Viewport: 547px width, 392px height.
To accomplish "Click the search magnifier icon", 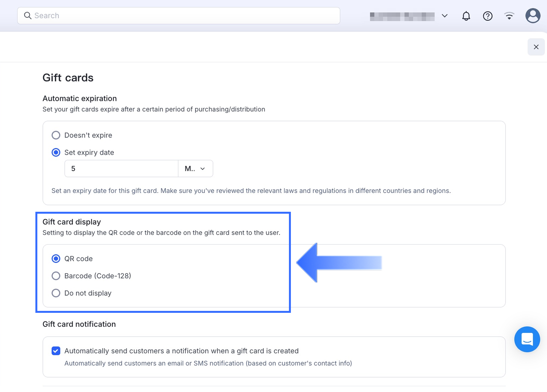I will (28, 15).
